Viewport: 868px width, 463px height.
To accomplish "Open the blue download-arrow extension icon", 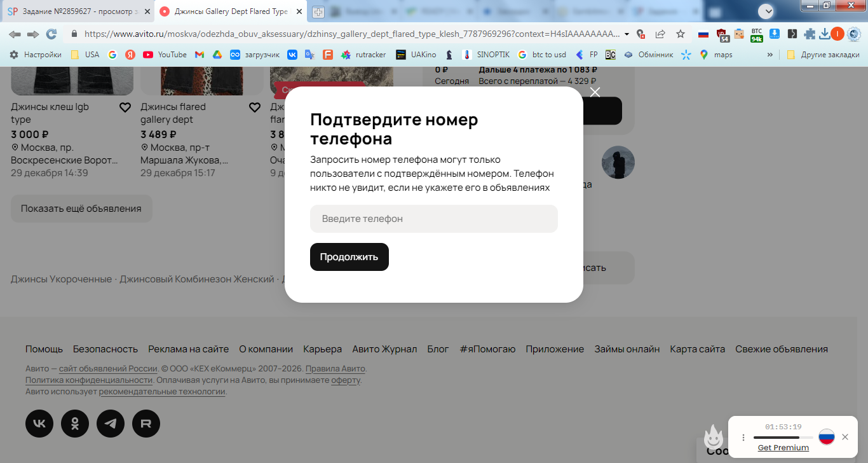I will (775, 34).
